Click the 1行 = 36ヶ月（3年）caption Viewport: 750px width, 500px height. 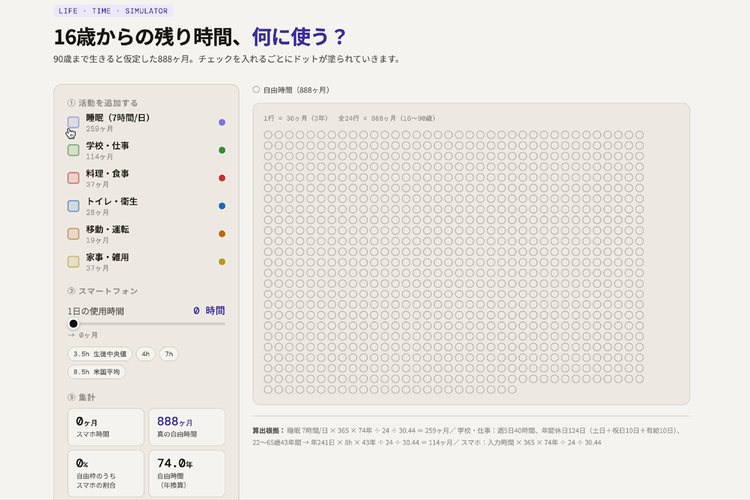(296, 119)
